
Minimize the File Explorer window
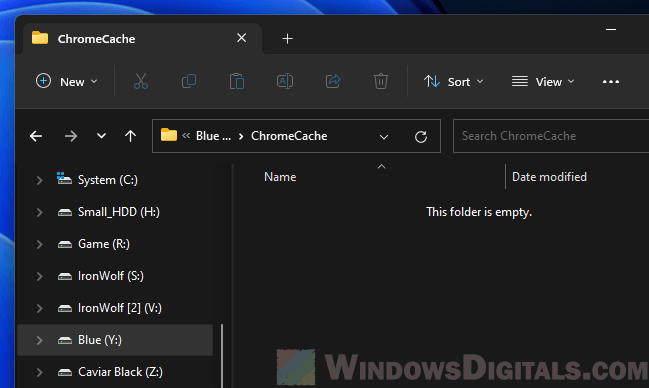tap(611, 30)
